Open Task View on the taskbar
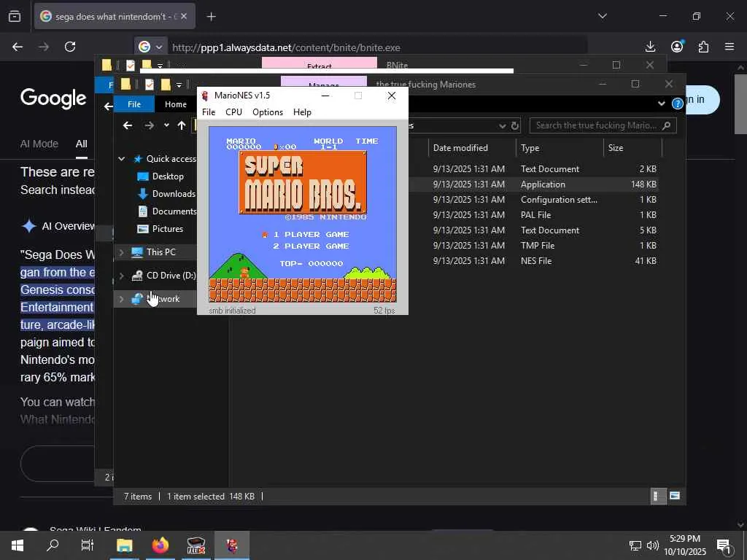This screenshot has width=747, height=560. tap(88, 545)
